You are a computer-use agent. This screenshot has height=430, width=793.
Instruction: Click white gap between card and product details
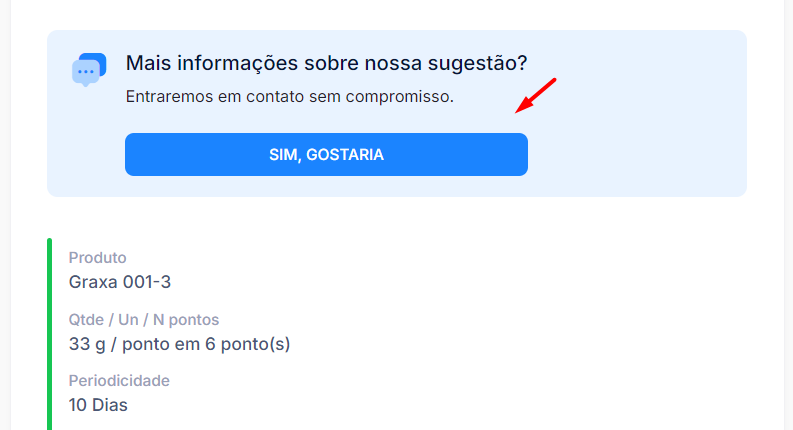397,217
